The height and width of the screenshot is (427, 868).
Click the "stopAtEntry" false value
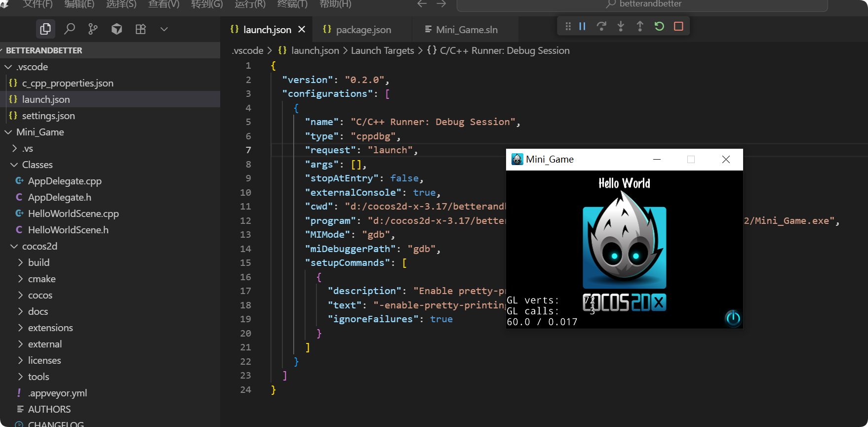[x=404, y=178]
